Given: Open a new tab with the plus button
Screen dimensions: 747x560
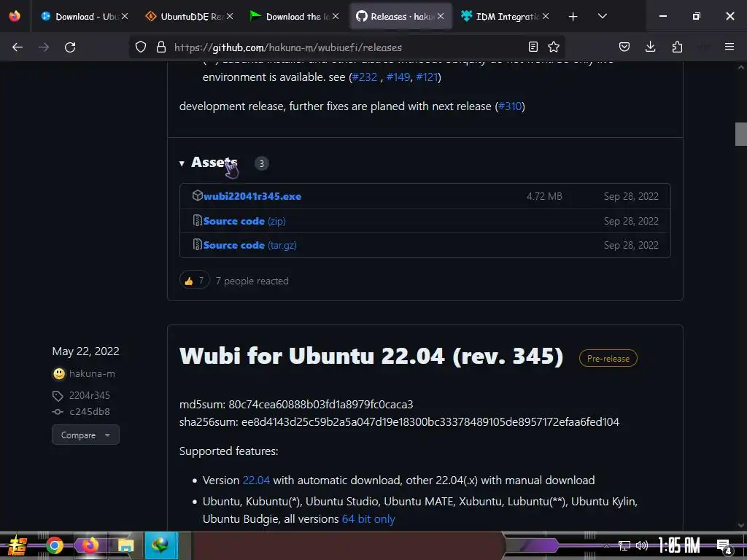Looking at the screenshot, I should (x=573, y=17).
